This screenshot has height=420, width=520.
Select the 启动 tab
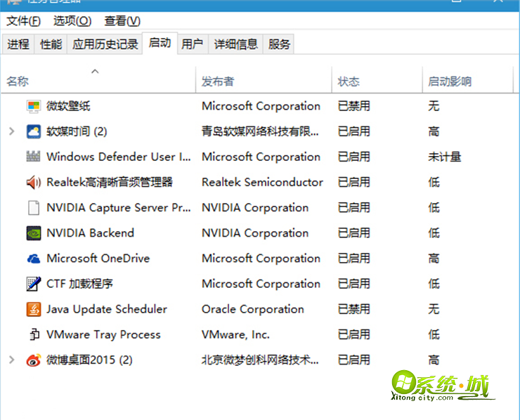click(x=160, y=43)
